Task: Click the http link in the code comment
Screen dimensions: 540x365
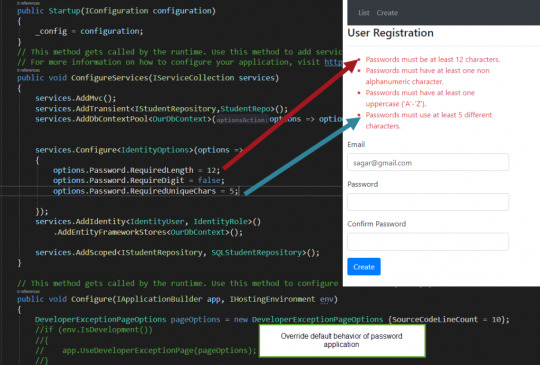Action: tap(333, 62)
